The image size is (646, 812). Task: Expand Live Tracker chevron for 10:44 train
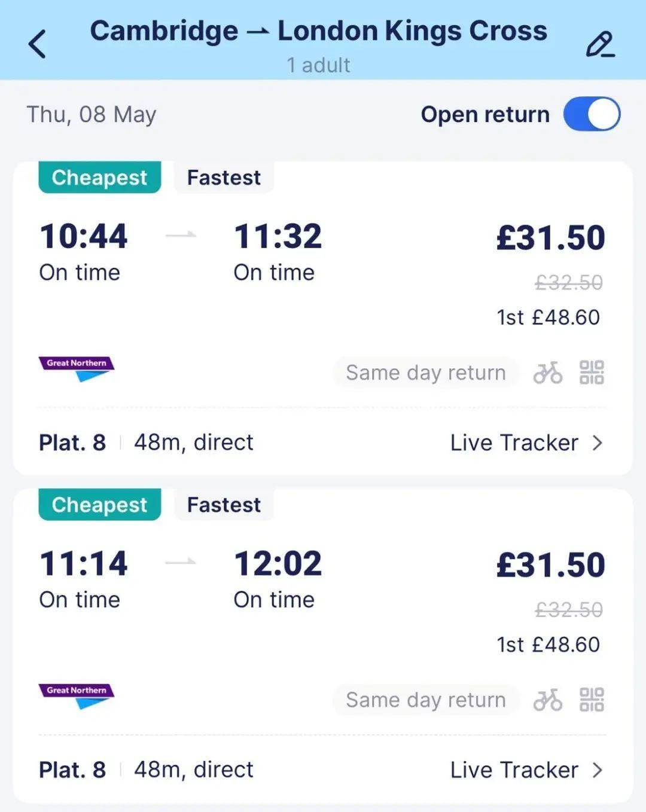[x=597, y=443]
